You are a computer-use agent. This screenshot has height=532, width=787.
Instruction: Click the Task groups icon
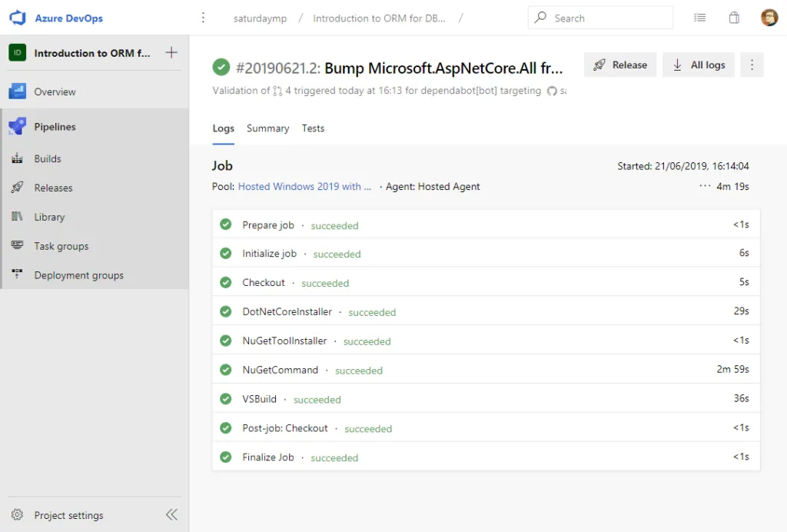[x=18, y=245]
